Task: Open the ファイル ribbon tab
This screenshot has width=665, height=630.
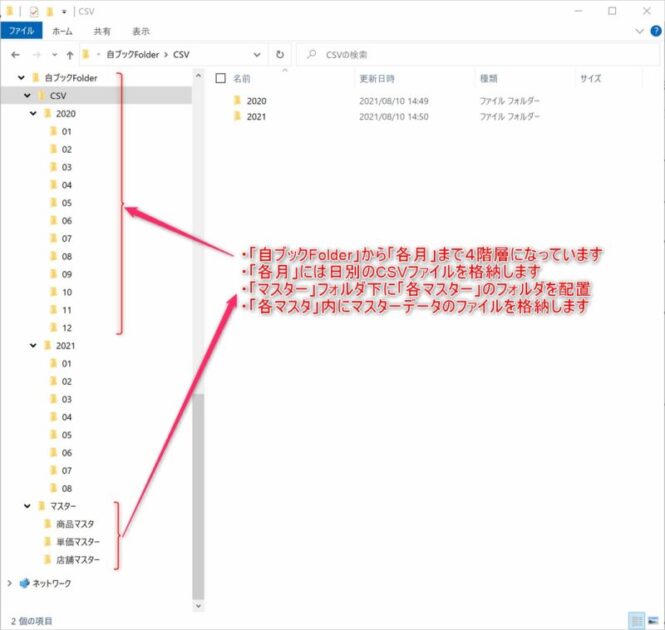Action: pos(21,31)
